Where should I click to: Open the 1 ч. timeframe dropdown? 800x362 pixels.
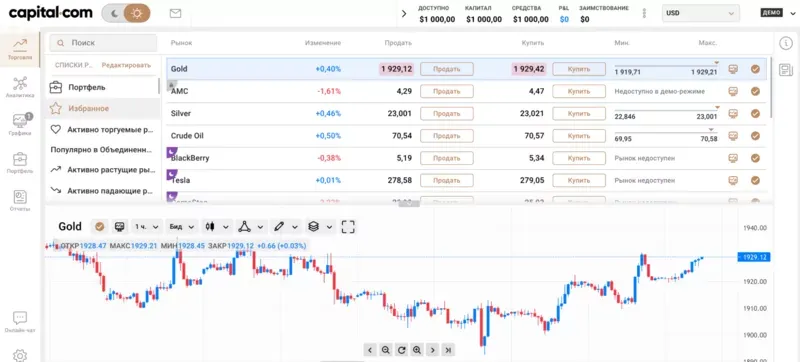coord(147,226)
